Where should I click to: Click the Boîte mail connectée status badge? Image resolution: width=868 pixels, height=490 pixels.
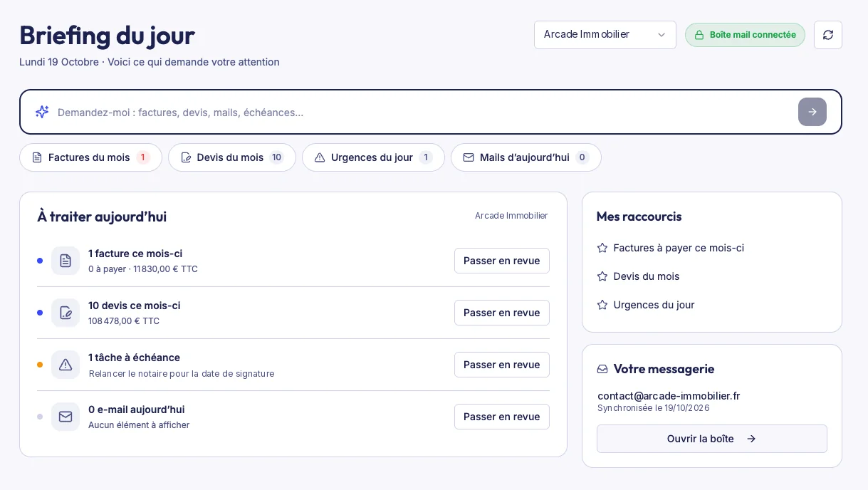point(745,35)
